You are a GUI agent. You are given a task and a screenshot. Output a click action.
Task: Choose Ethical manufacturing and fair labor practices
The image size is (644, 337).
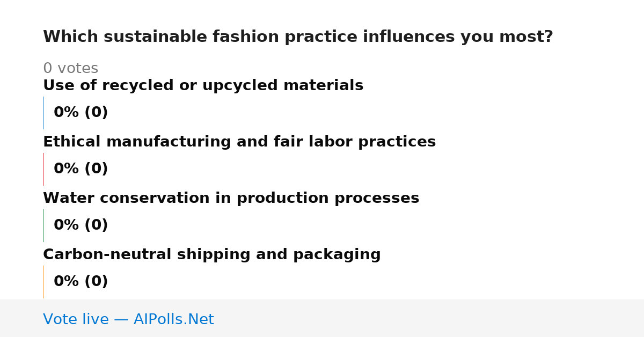click(239, 142)
